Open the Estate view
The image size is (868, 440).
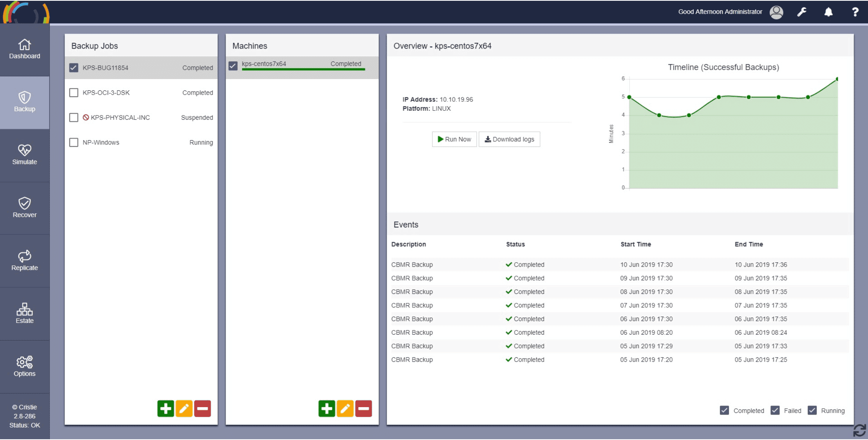point(24,314)
